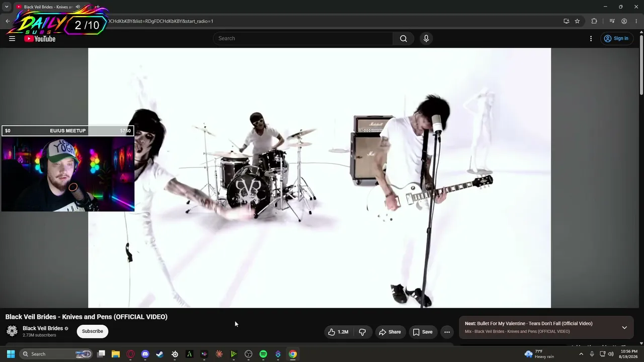Open Chrome tab search dropdown
Screen dimensions: 644x362
(x=7, y=7)
